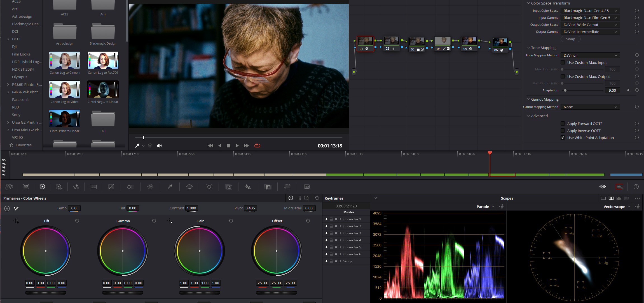Collapse the Gamut Mapping section
Viewport: 644px width, 303px height.
(x=528, y=99)
